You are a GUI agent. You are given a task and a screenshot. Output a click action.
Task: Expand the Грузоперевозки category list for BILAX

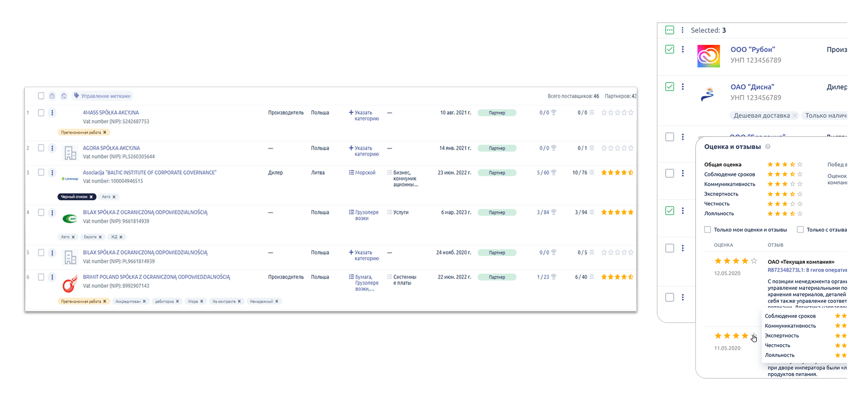[x=363, y=215]
